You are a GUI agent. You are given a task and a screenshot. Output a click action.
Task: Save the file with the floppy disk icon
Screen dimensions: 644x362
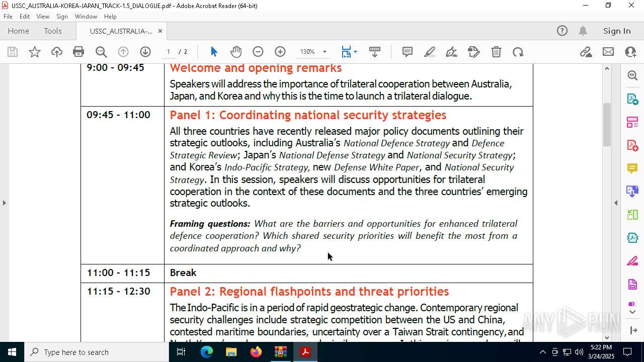coord(13,52)
